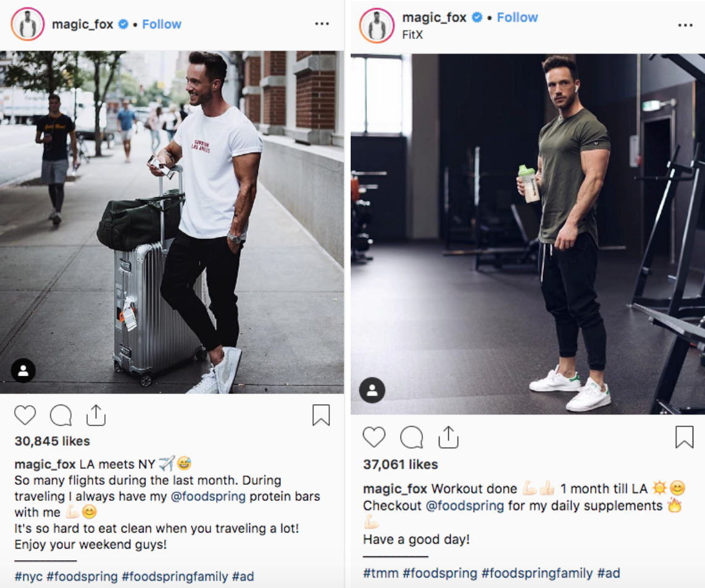Screen dimensions: 705x588
Task: Follow magic_fox from the right post header
Action: coord(517,17)
